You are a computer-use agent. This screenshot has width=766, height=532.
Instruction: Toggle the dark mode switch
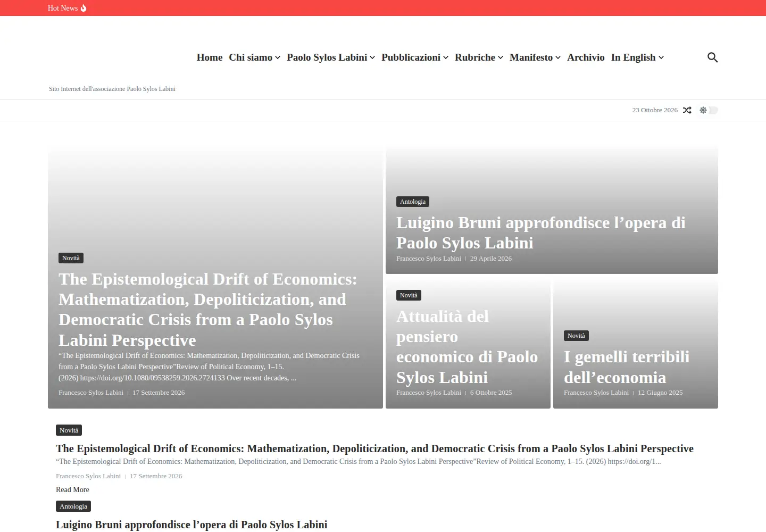point(709,110)
